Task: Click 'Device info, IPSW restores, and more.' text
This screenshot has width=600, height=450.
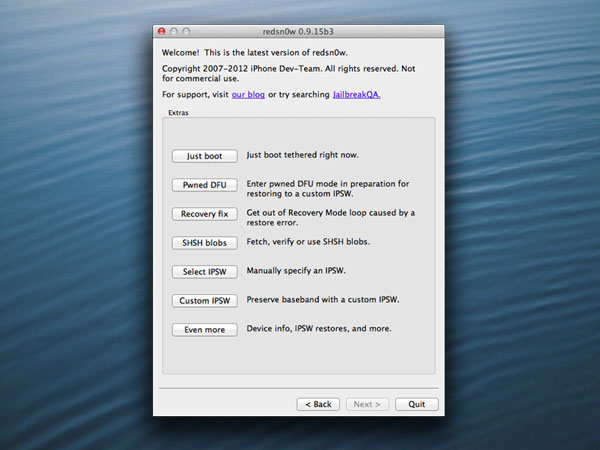Action: click(x=319, y=328)
